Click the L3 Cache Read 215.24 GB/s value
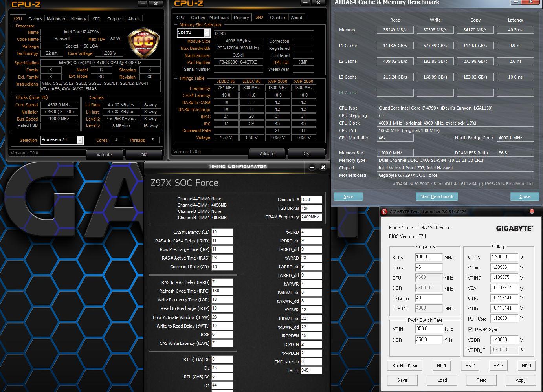The image size is (543, 392). (395, 77)
